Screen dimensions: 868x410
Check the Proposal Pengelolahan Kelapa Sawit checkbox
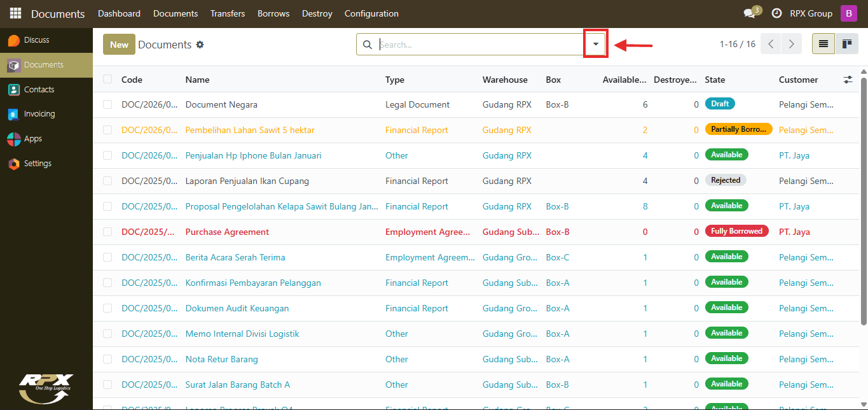[x=107, y=206]
